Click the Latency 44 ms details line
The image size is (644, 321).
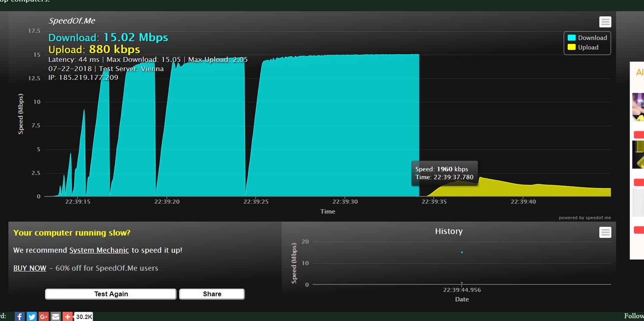pyautogui.click(x=148, y=59)
